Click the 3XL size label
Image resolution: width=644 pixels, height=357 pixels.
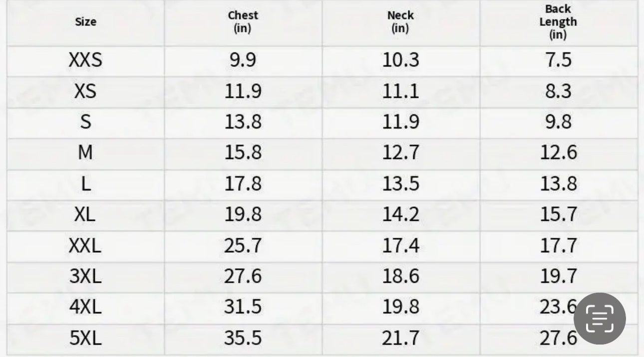pyautogui.click(x=85, y=276)
